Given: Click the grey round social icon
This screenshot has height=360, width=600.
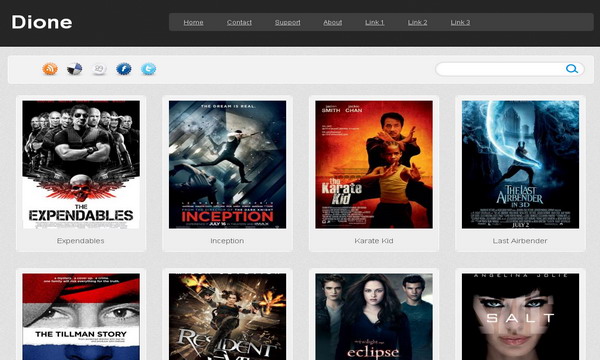Looking at the screenshot, I should click(x=99, y=69).
